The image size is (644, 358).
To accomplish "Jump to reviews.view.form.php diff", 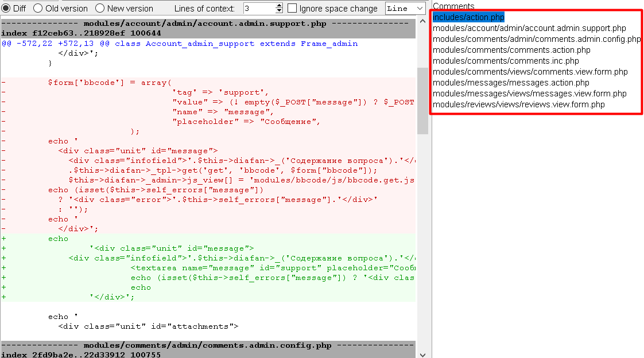I will (518, 104).
